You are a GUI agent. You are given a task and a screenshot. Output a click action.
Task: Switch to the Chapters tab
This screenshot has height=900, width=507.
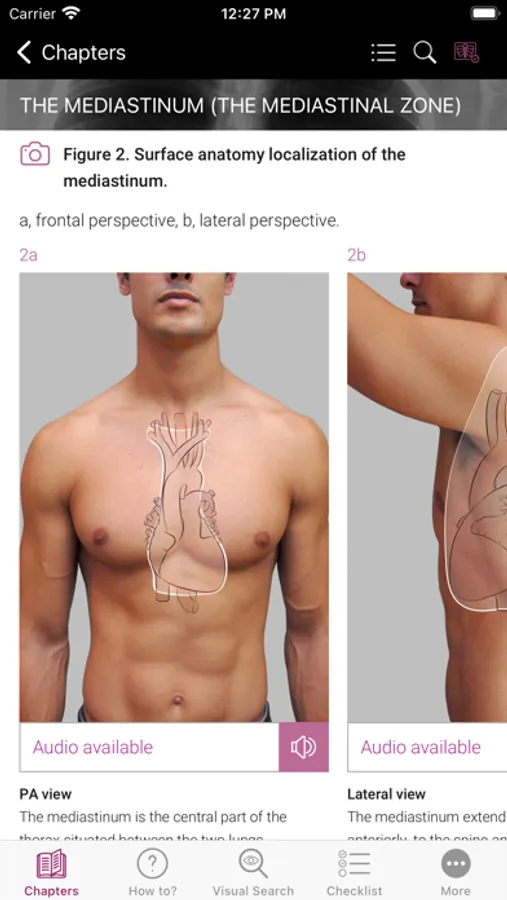51,872
